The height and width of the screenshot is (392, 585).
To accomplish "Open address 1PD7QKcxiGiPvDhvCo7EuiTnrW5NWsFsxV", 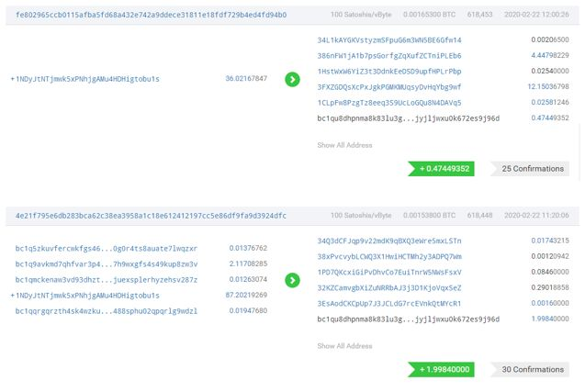I will tap(389, 273).
